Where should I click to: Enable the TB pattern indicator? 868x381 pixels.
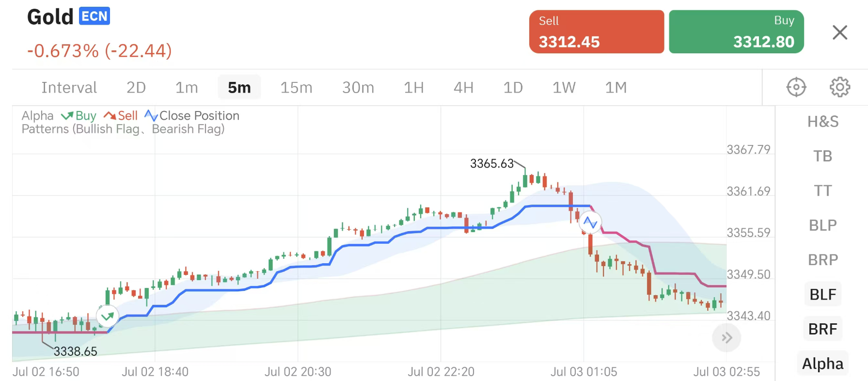pyautogui.click(x=822, y=156)
